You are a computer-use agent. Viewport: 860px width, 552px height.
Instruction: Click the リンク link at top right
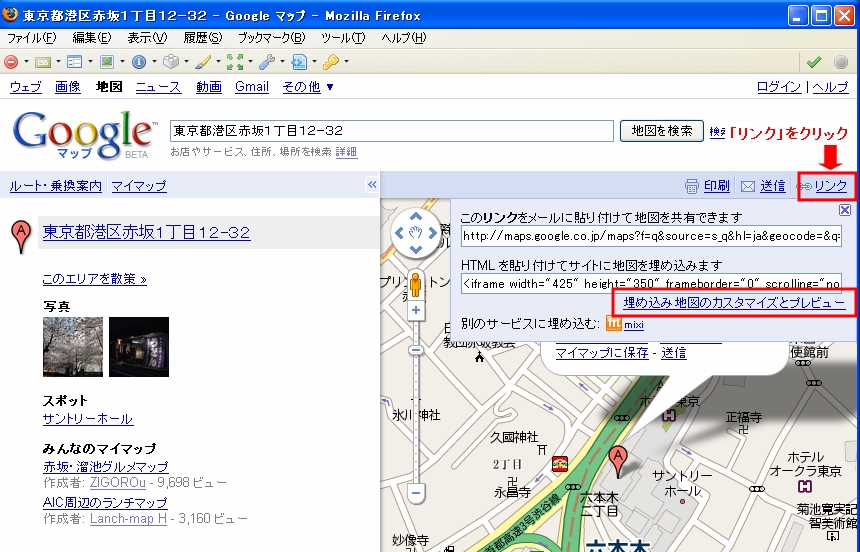[831, 186]
